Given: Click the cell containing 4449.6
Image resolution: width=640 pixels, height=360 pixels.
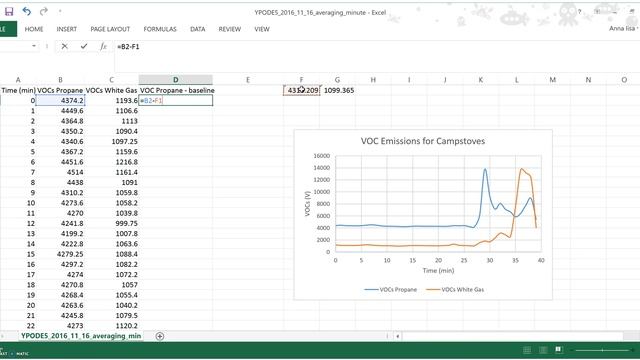Looking at the screenshot, I should [60, 111].
